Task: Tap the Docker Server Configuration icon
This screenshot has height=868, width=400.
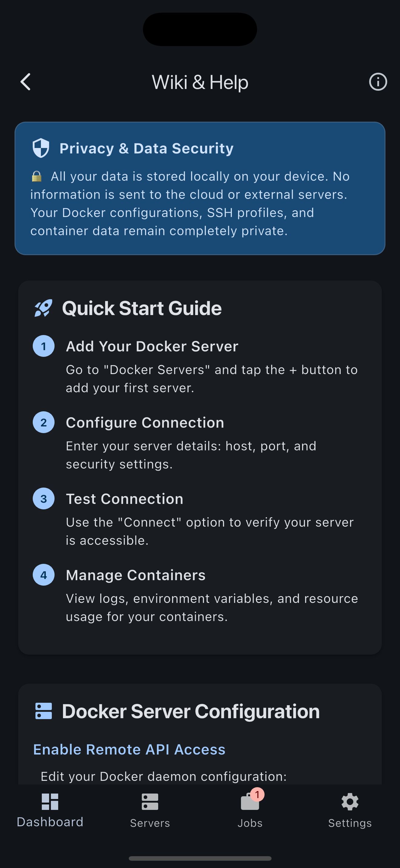Action: click(44, 711)
